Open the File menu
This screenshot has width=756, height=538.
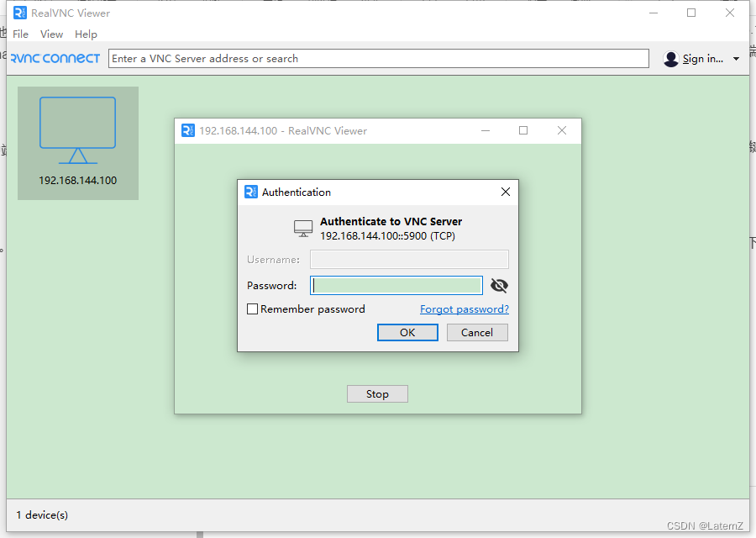(20, 34)
